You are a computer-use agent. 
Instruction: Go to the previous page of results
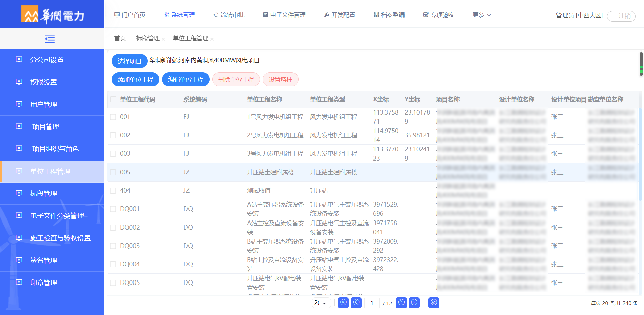point(356,303)
